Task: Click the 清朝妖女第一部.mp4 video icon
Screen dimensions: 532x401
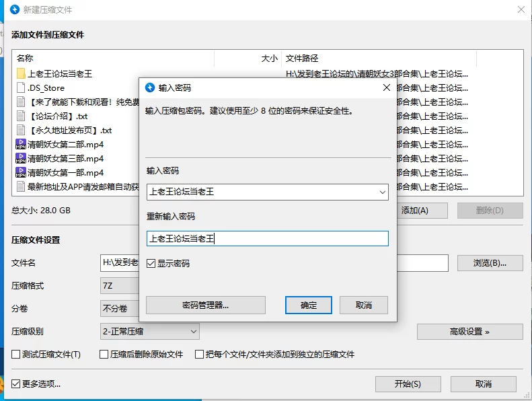Action: coord(21,172)
